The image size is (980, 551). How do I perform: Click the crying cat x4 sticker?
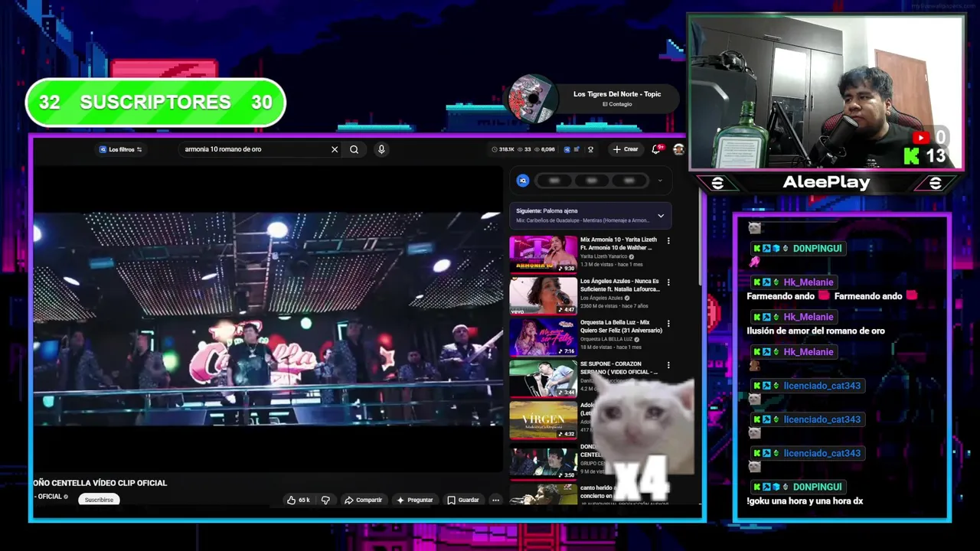point(642,439)
